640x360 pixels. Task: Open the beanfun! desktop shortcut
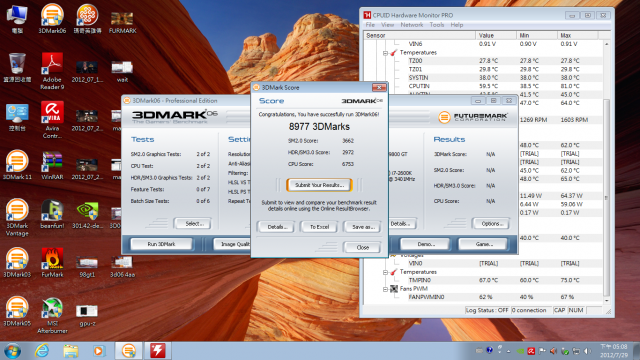click(52, 214)
